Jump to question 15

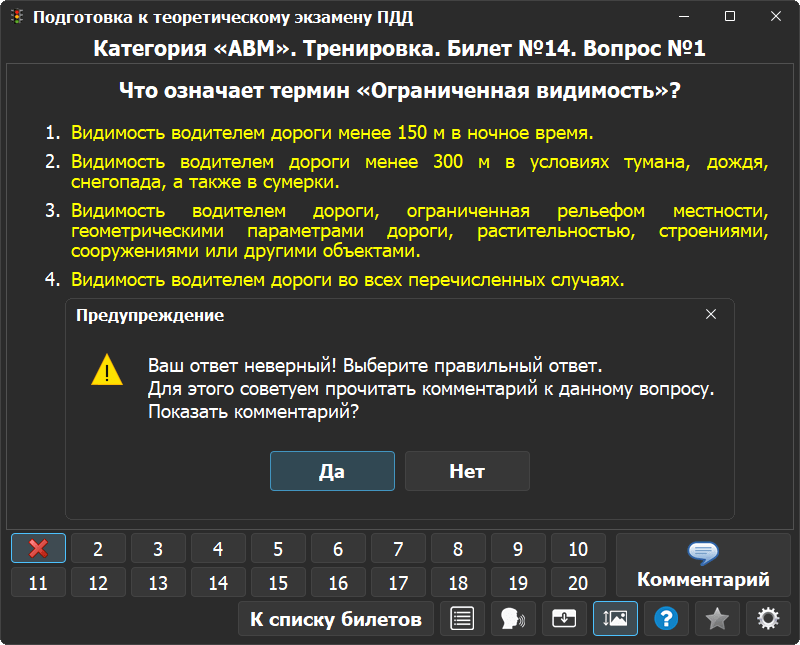(x=278, y=582)
